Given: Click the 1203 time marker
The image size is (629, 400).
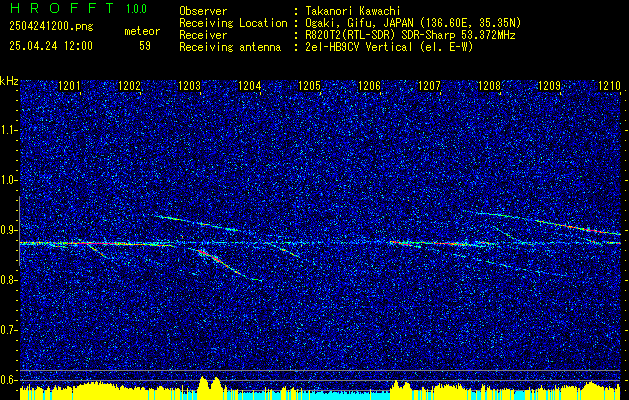Looking at the screenshot, I should pos(189,86).
